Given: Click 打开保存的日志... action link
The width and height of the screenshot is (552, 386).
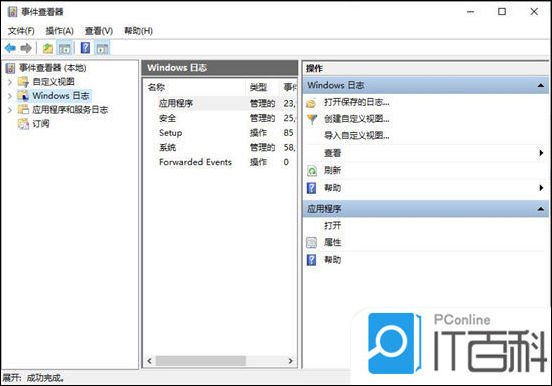Looking at the screenshot, I should click(x=357, y=102).
